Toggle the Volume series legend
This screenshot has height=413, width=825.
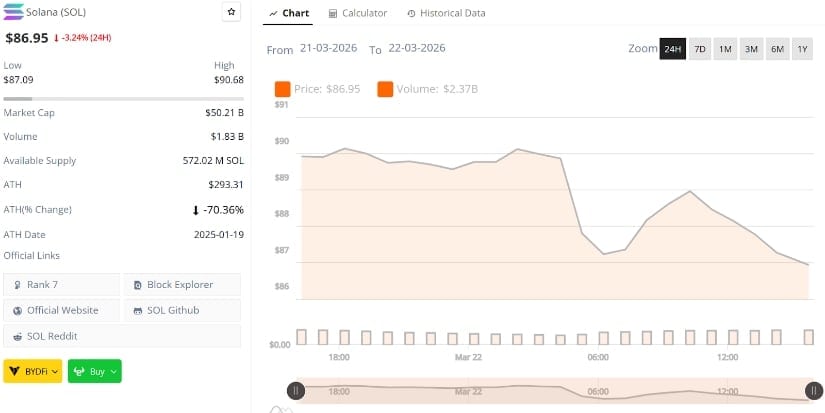tap(427, 89)
